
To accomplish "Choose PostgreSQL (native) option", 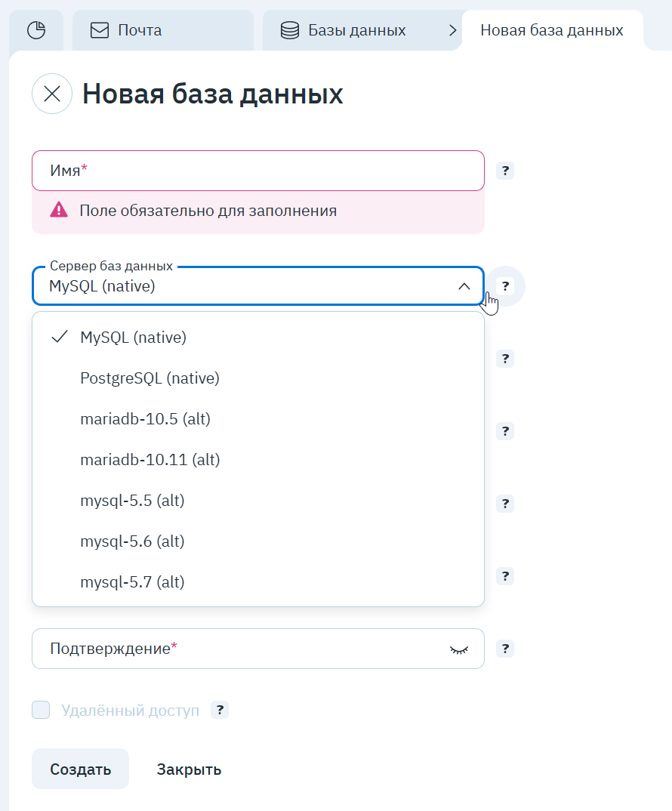I will pos(258,378).
